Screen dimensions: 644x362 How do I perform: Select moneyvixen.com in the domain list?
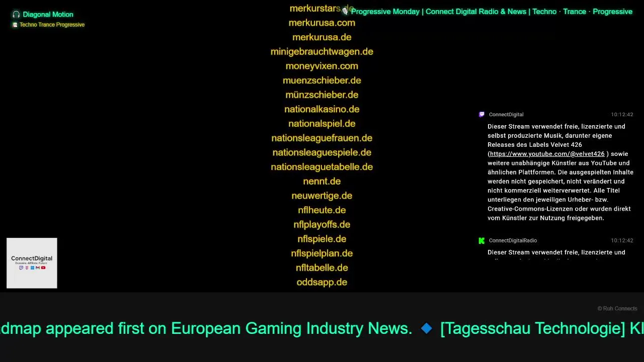322,66
